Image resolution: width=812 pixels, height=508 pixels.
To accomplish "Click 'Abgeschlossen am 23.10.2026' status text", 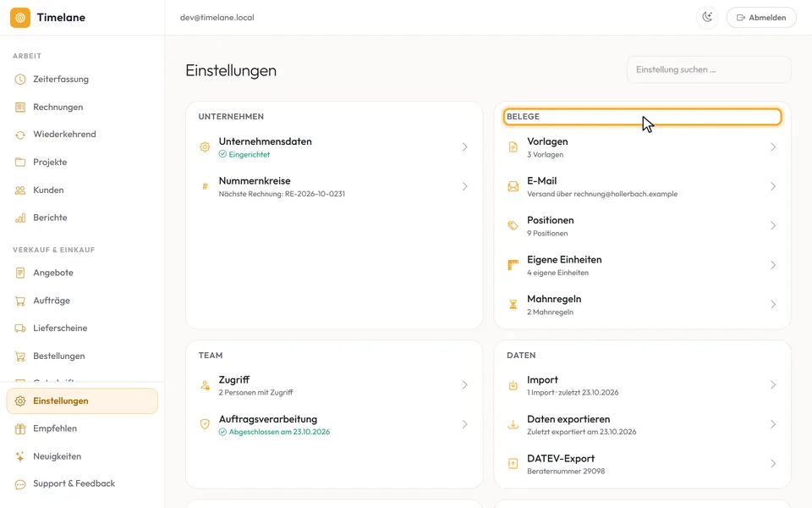I will click(279, 432).
